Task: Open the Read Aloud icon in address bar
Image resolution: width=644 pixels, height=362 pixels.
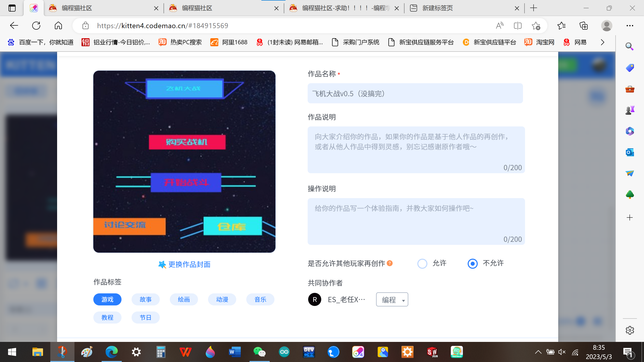Action: [x=500, y=26]
